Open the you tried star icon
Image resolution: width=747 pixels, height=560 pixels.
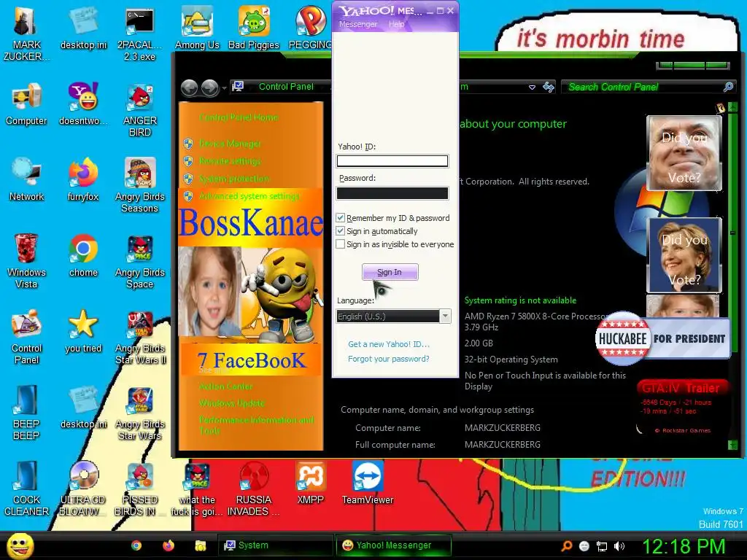[83, 331]
